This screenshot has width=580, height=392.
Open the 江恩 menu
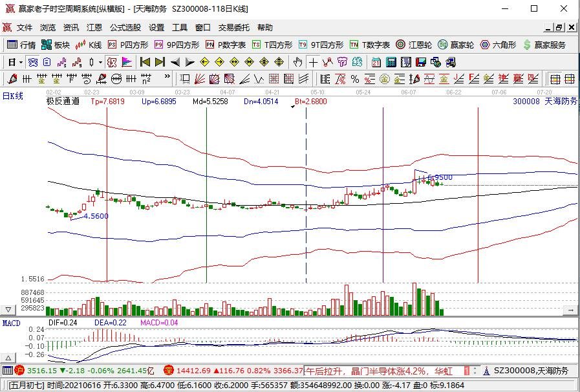tap(94, 28)
